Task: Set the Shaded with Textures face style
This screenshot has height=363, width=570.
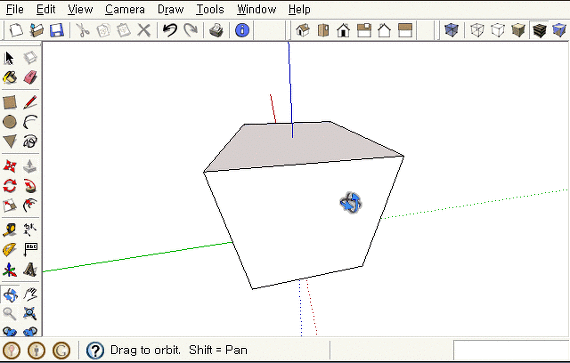Action: pos(539,30)
